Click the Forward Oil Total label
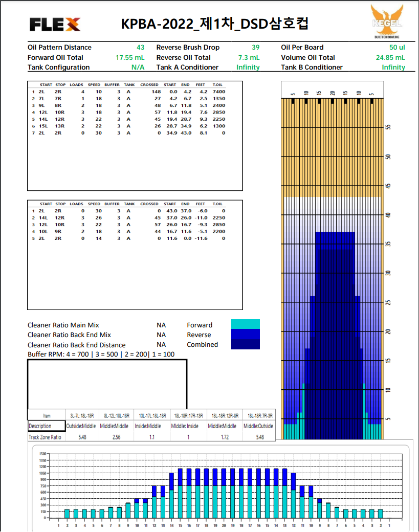The width and height of the screenshot is (419, 532). (x=55, y=58)
